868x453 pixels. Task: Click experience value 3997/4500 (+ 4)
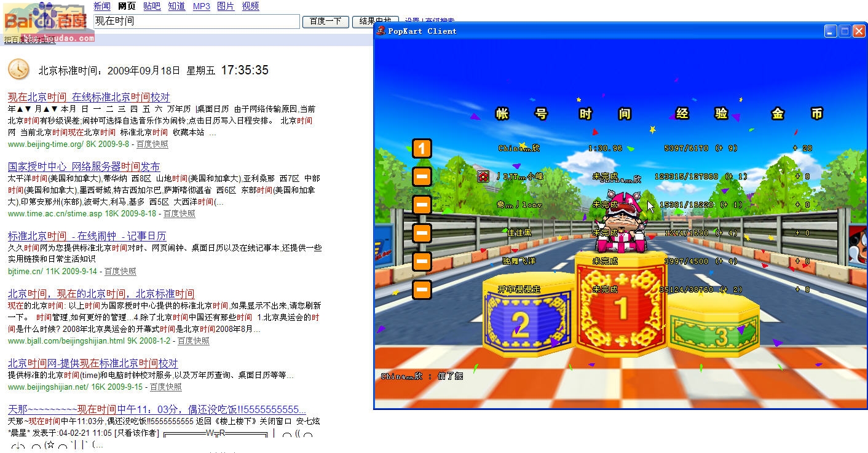[x=701, y=261]
